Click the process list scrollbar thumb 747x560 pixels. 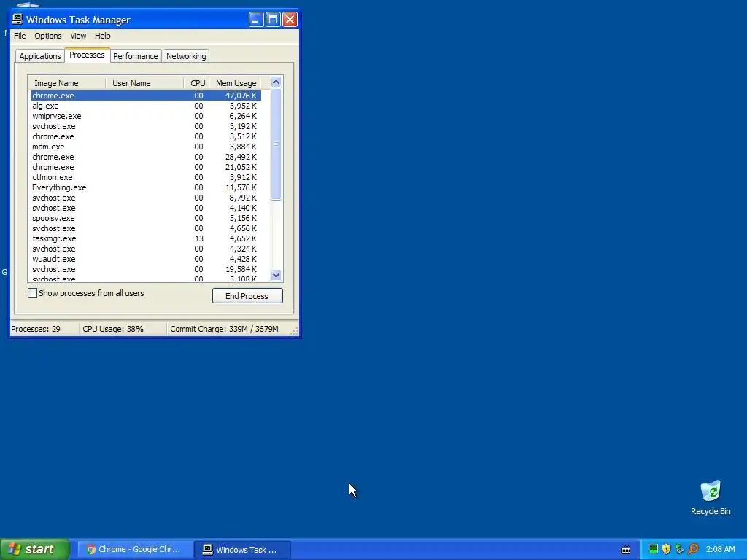[276, 144]
